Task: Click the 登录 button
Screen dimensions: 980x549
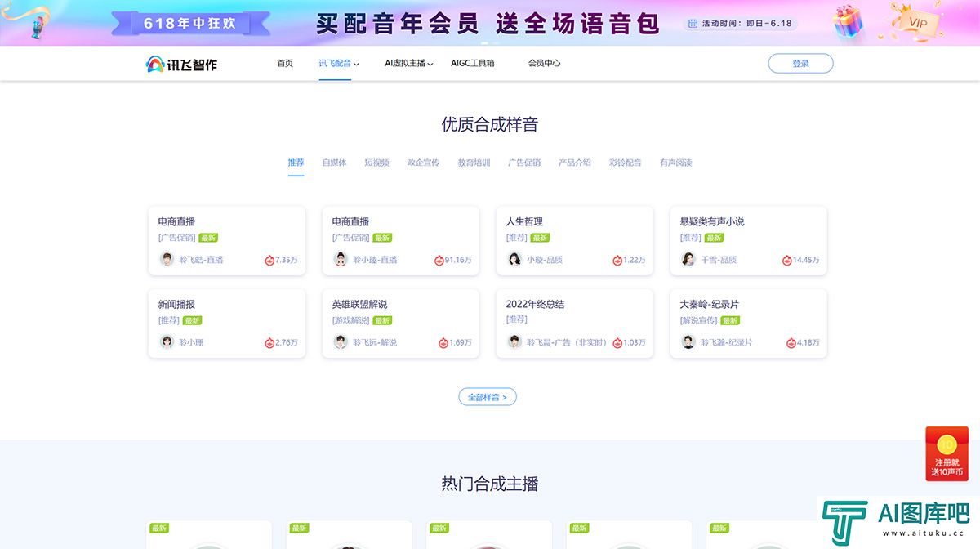Action: click(x=800, y=63)
